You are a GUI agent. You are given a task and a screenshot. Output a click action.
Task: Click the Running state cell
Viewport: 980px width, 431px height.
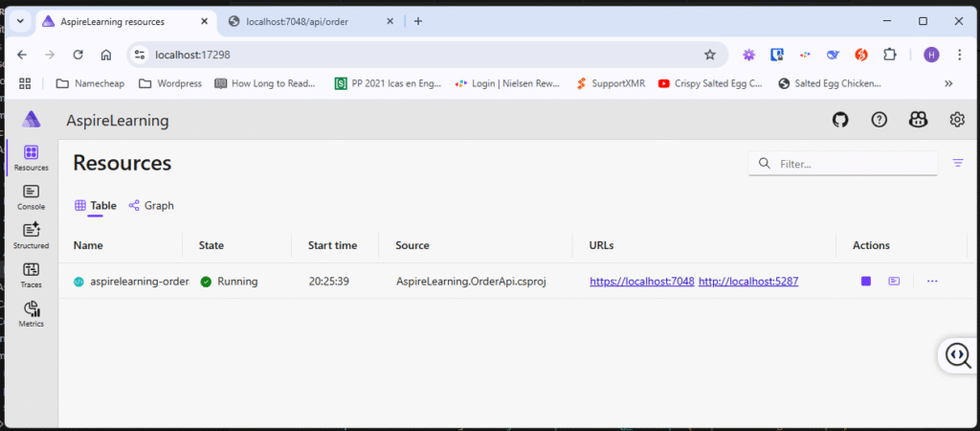coord(229,282)
